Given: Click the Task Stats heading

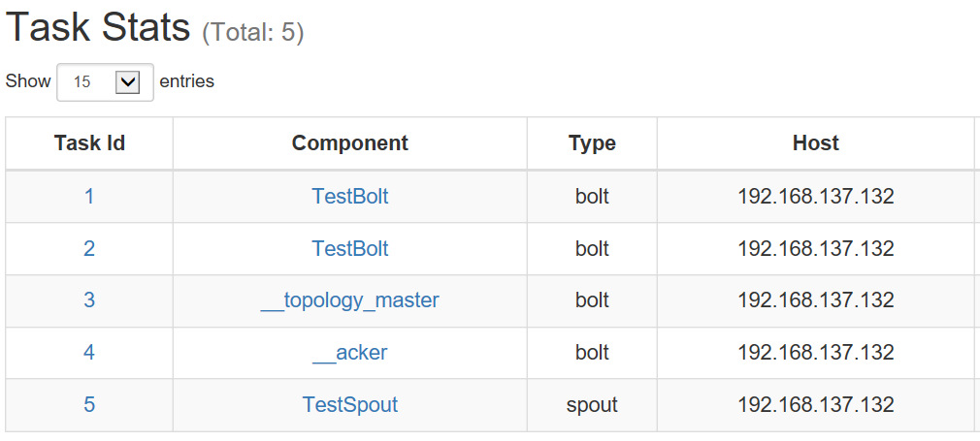Looking at the screenshot, I should (98, 29).
